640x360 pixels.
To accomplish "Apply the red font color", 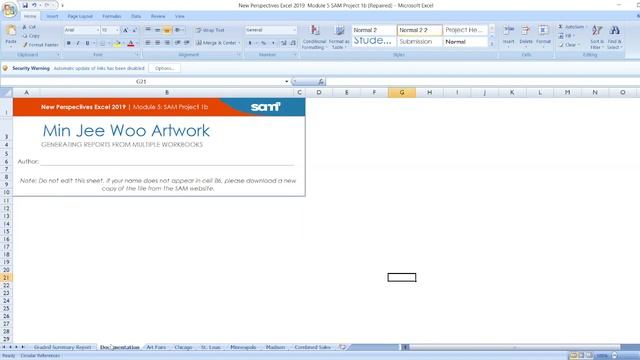I will (131, 43).
